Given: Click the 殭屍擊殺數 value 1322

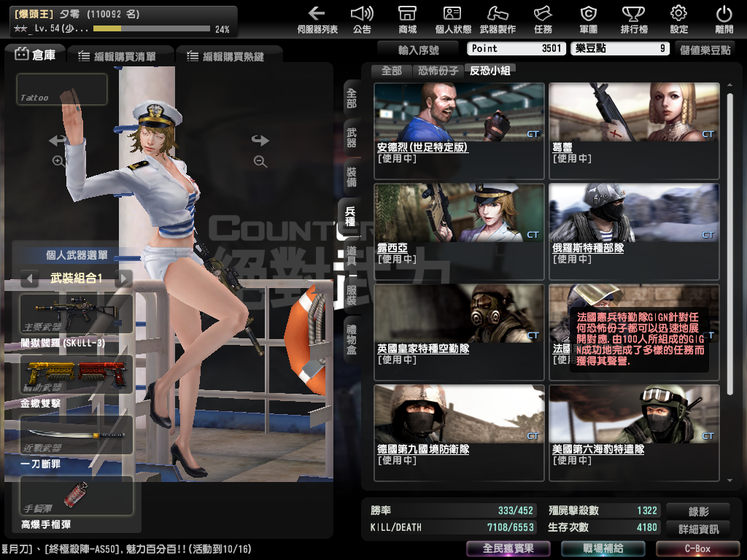Looking at the screenshot, I should (647, 510).
